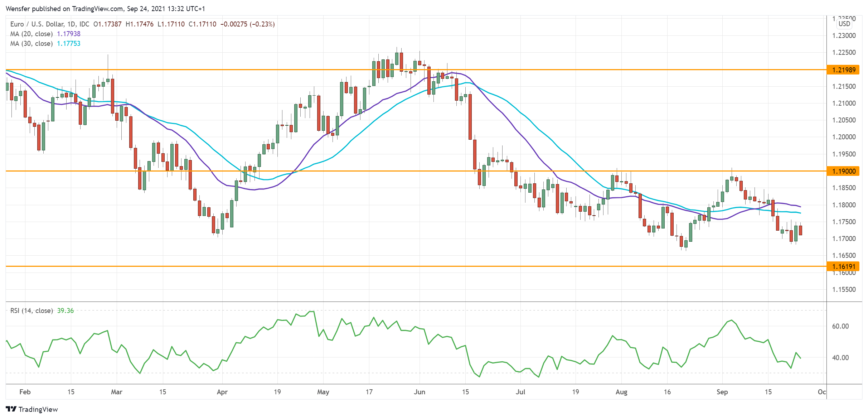868x419 pixels.
Task: Click the MA 20 value 1.17938
Action: (69, 34)
